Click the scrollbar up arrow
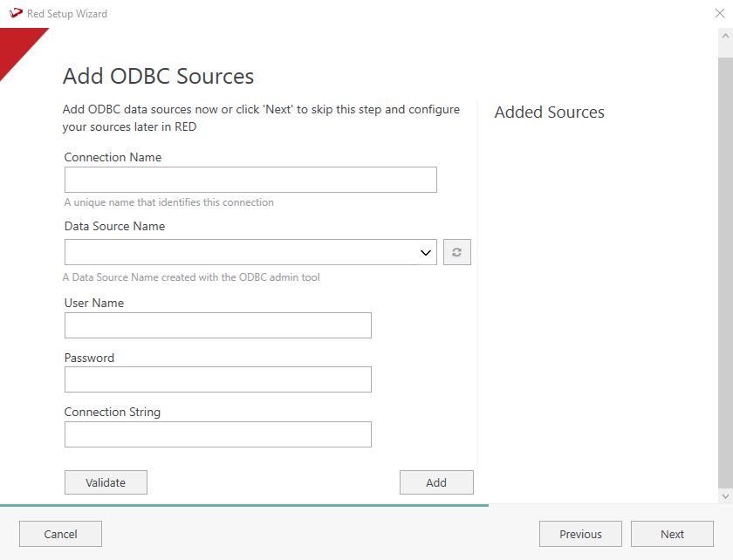Viewport: 733px width, 560px height. [725, 36]
